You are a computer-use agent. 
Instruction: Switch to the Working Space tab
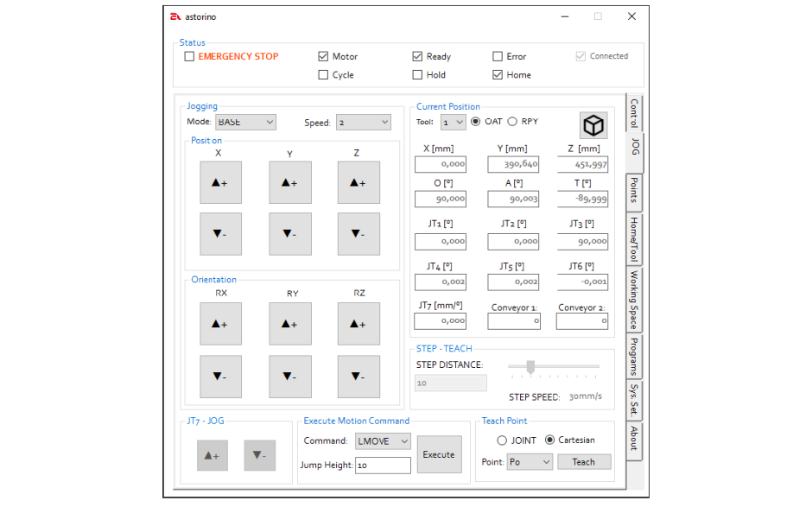(634, 300)
